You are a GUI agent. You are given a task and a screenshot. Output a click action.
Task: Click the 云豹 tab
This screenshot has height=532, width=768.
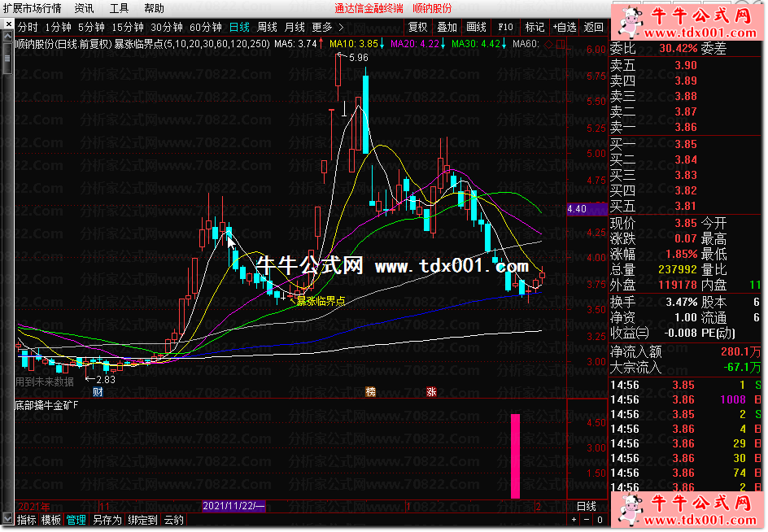[x=174, y=520]
